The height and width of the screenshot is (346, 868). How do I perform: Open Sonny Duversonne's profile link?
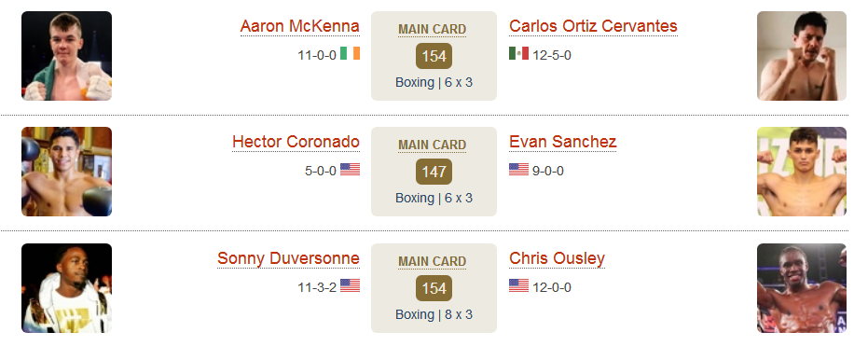click(288, 258)
